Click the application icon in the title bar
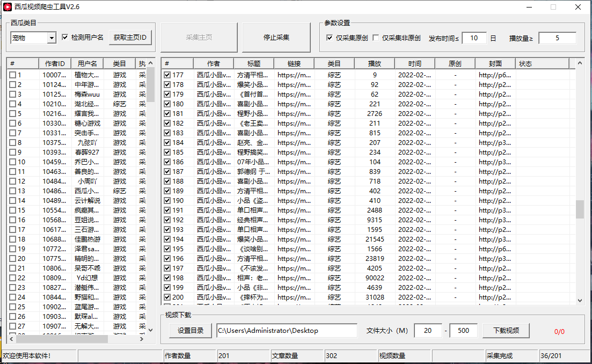The width and height of the screenshot is (592, 364). pyautogui.click(x=8, y=7)
